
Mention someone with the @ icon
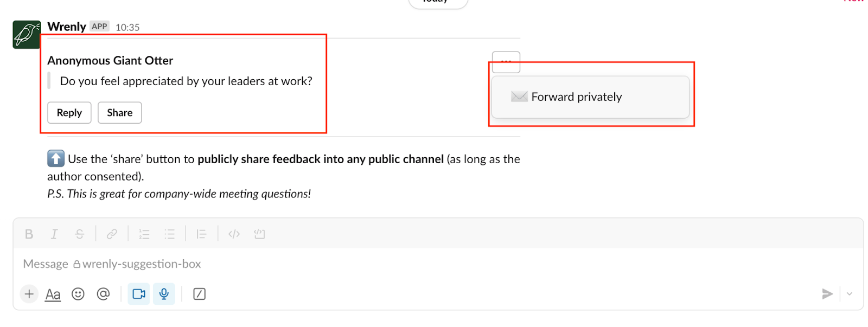104,294
